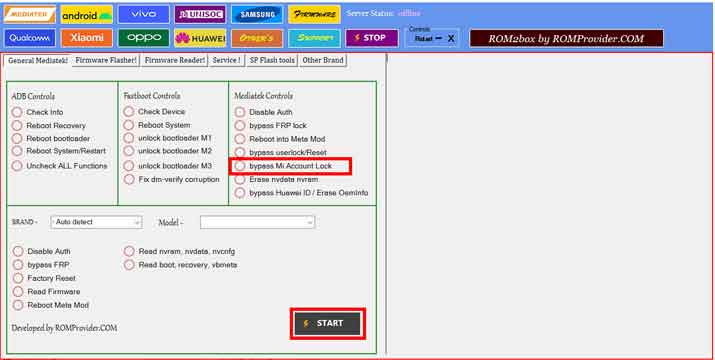Click the purple STOP button
Screen dimensions: 715x360
pyautogui.click(x=372, y=38)
